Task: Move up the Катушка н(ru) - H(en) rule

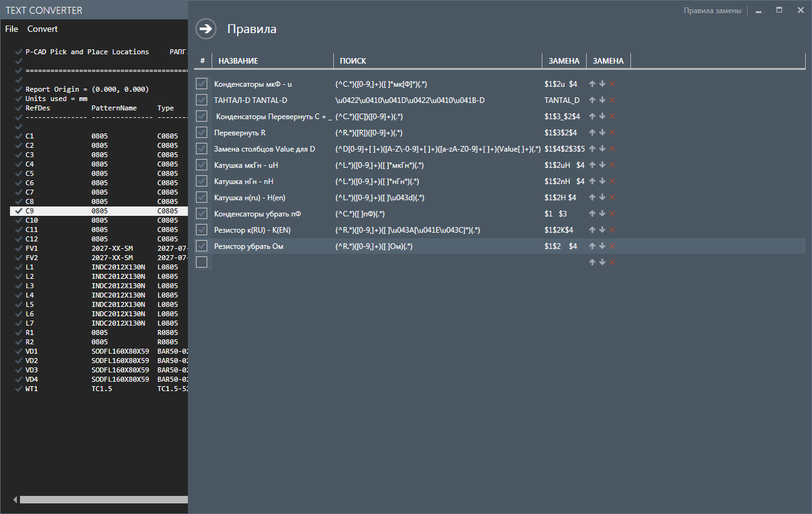Action: pyautogui.click(x=592, y=197)
